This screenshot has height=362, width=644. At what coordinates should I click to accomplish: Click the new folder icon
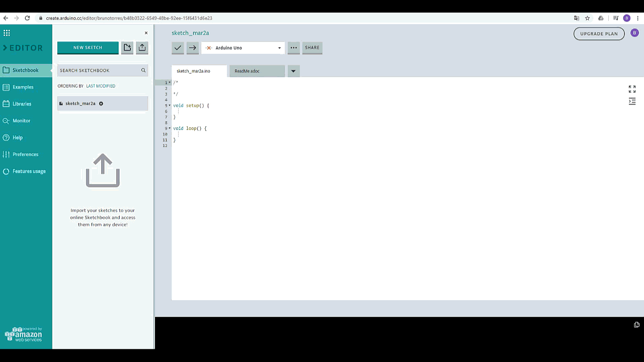tap(127, 47)
